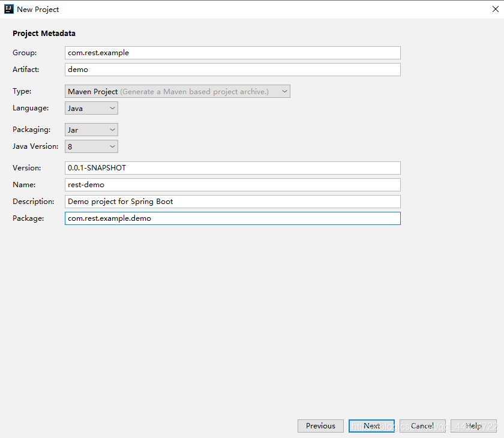The width and height of the screenshot is (504, 438).
Task: Click the Previous button
Action: [320, 426]
